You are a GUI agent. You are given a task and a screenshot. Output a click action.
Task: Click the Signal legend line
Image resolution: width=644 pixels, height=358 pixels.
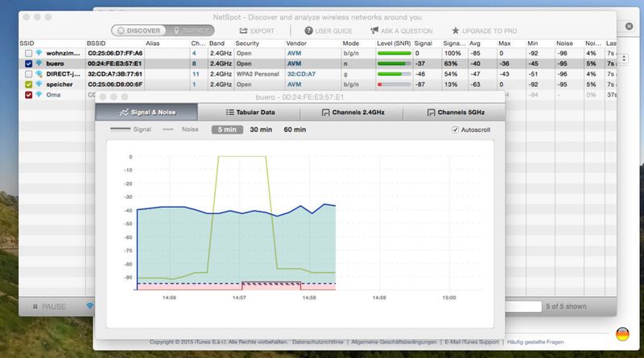pos(120,130)
